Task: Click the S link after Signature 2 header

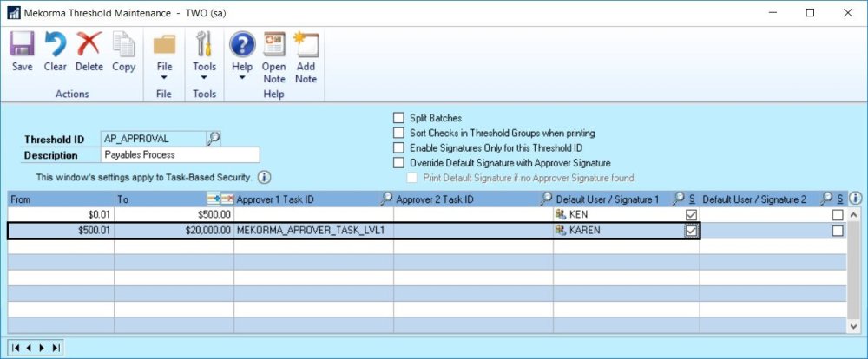Action: point(839,199)
